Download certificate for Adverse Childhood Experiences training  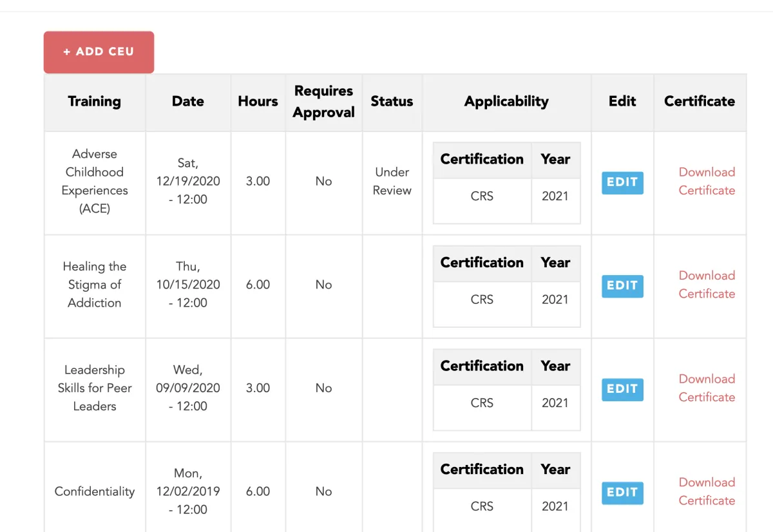(x=707, y=181)
